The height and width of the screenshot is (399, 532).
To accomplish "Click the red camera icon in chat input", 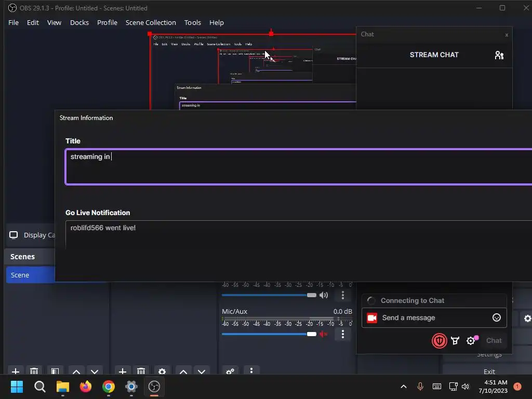I will click(372, 318).
